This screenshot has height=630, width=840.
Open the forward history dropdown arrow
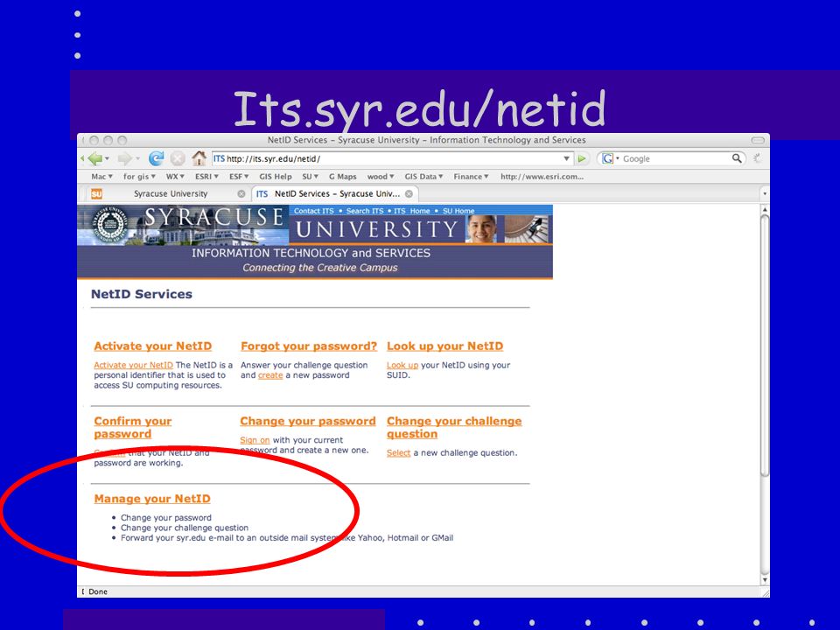point(137,159)
